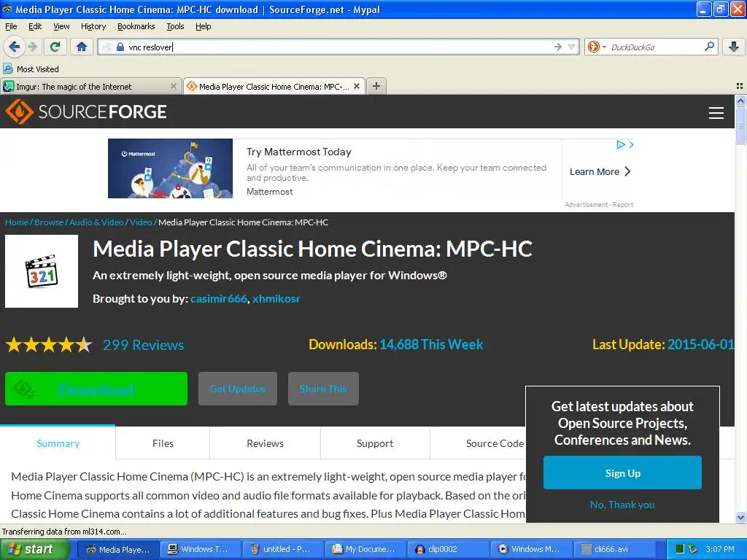The height and width of the screenshot is (560, 747).
Task: Select the Summary tab
Action: pyautogui.click(x=58, y=443)
